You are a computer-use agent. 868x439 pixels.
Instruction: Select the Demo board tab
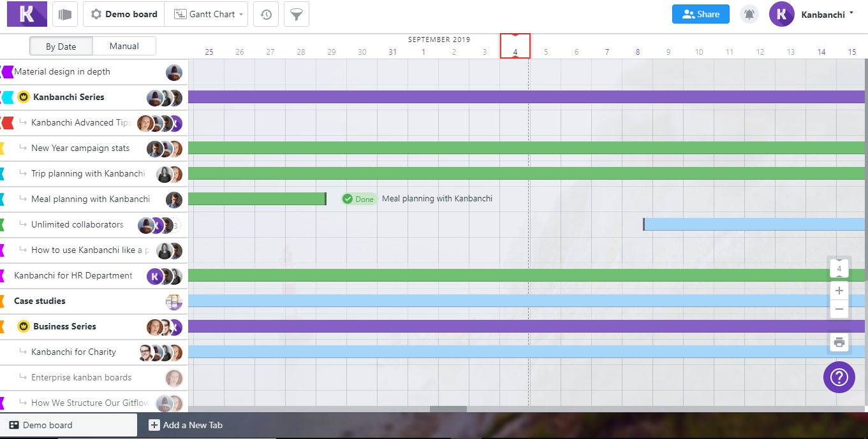click(x=68, y=425)
